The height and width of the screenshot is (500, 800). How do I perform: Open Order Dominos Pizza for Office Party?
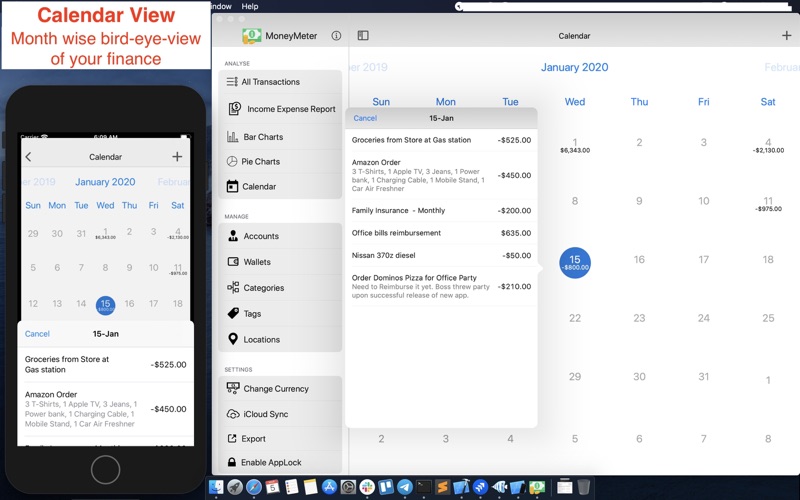pyautogui.click(x=441, y=286)
